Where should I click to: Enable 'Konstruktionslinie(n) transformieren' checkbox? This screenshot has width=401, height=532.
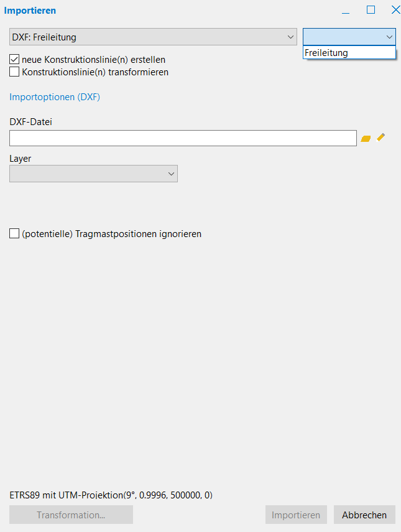[x=14, y=72]
